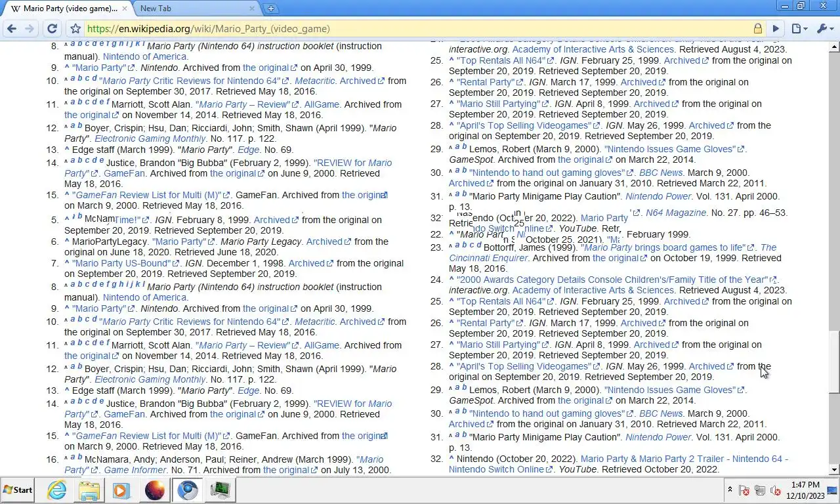Open "Mario Party & Mario Party 2 Trailer" link

(684, 459)
